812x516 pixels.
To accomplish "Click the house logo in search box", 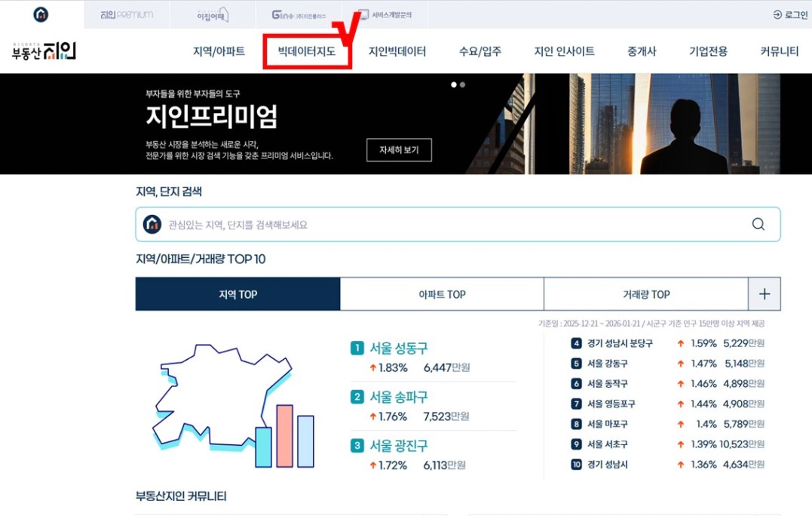I will pos(152,224).
